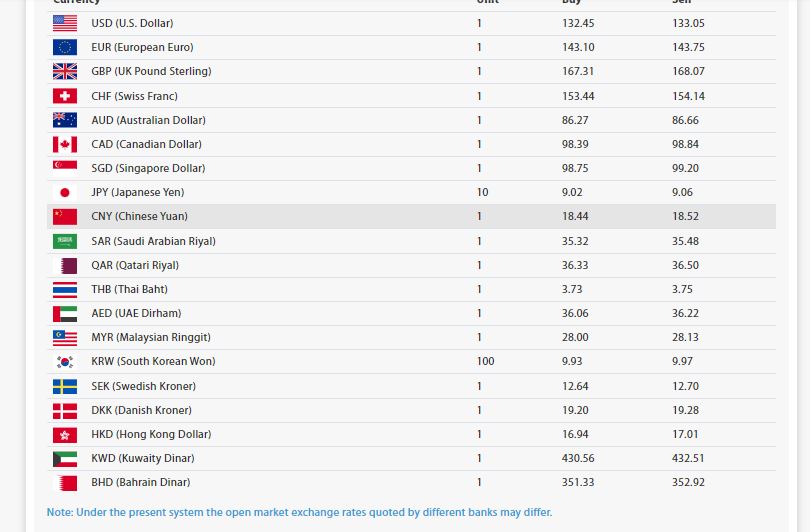Viewport: 810px width, 532px height.
Task: Click the UK Union Jack flag icon
Action: [x=64, y=71]
